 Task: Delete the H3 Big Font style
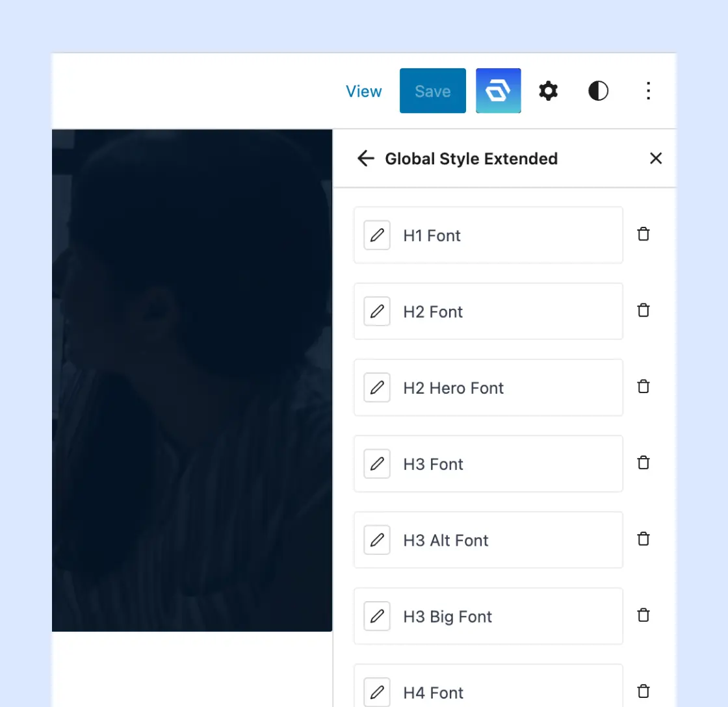click(643, 615)
